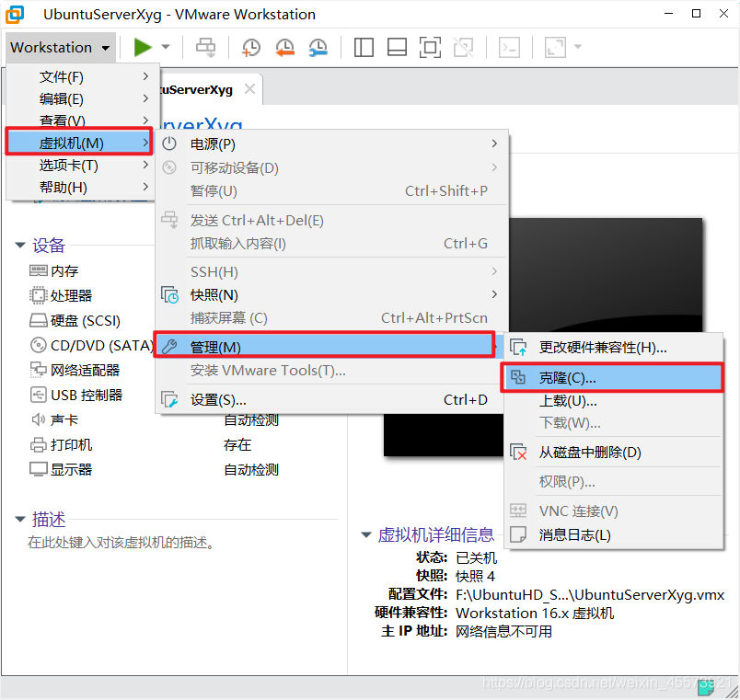This screenshot has height=700, width=740.
Task: Collapse the 虚拟机详细信息 section
Action: (365, 534)
